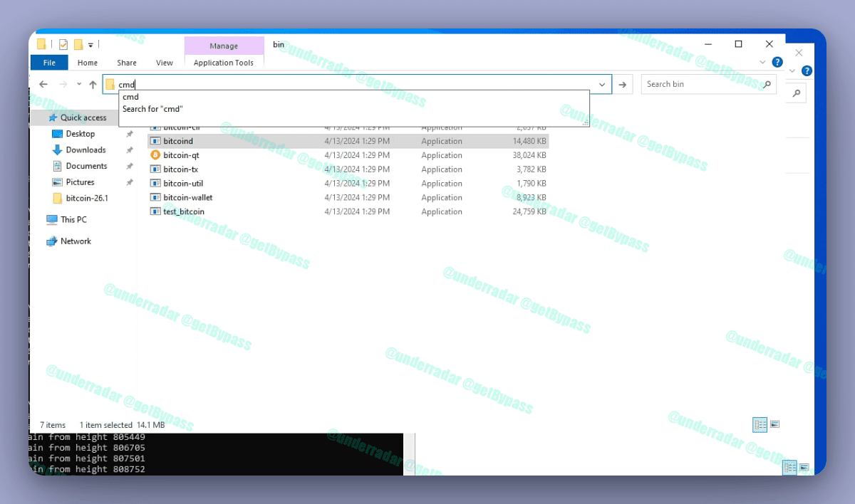This screenshot has width=855, height=504.
Task: Click the background window's search magnifier
Action: pyautogui.click(x=796, y=93)
